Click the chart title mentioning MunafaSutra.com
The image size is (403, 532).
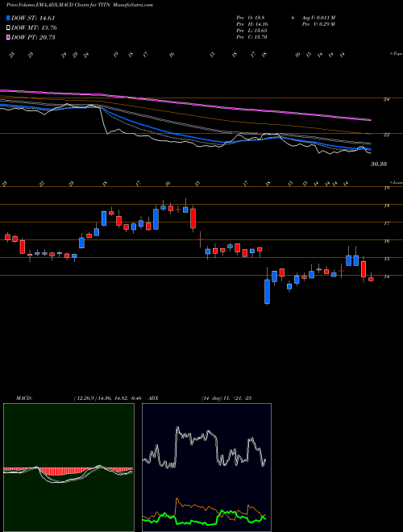tap(80, 5)
